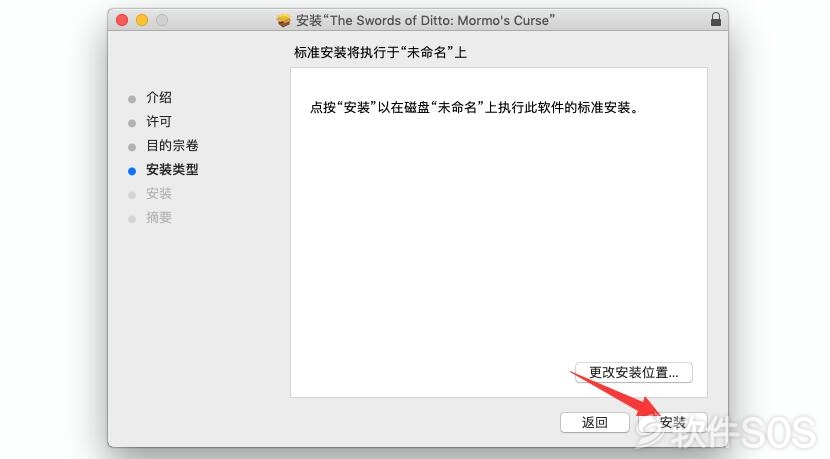Click the instruction text starting 点按“安装”
The width and height of the screenshot is (830, 459).
[x=475, y=107]
